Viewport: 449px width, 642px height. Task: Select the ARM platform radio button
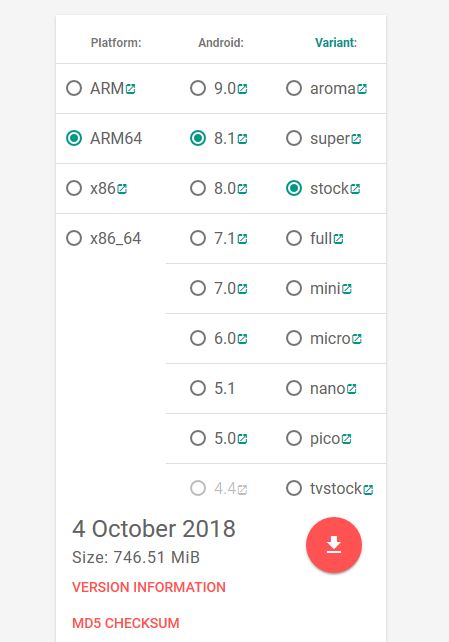click(x=74, y=88)
